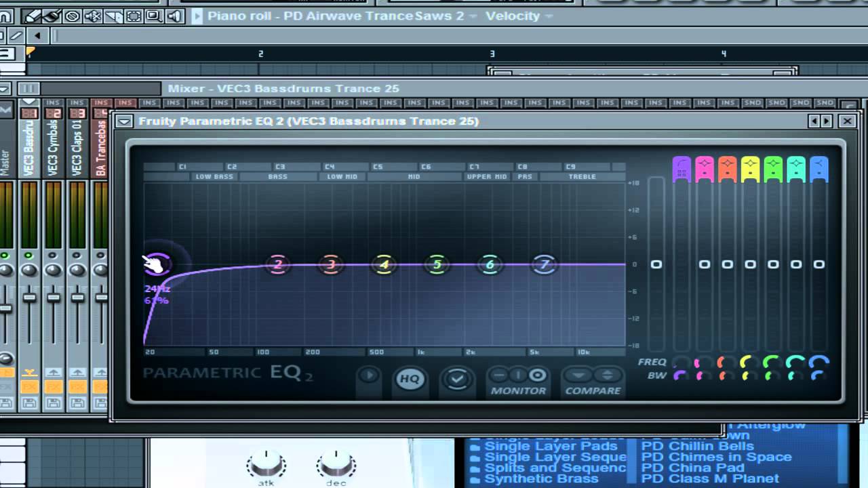
Task: Select the Draw pencil tool in Piano roll
Action: 33,16
